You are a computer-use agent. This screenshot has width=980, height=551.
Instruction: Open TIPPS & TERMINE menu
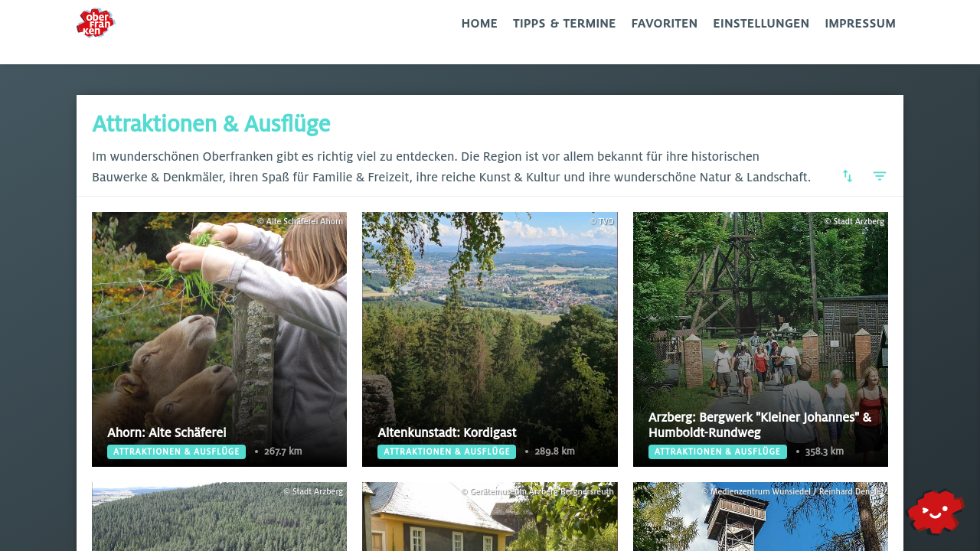point(564,24)
